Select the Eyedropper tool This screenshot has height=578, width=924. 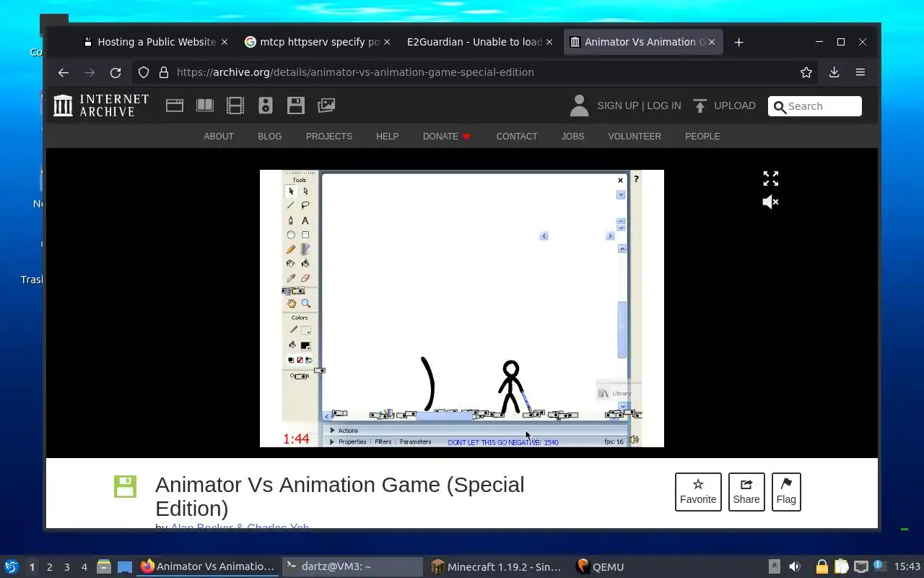[x=291, y=278]
